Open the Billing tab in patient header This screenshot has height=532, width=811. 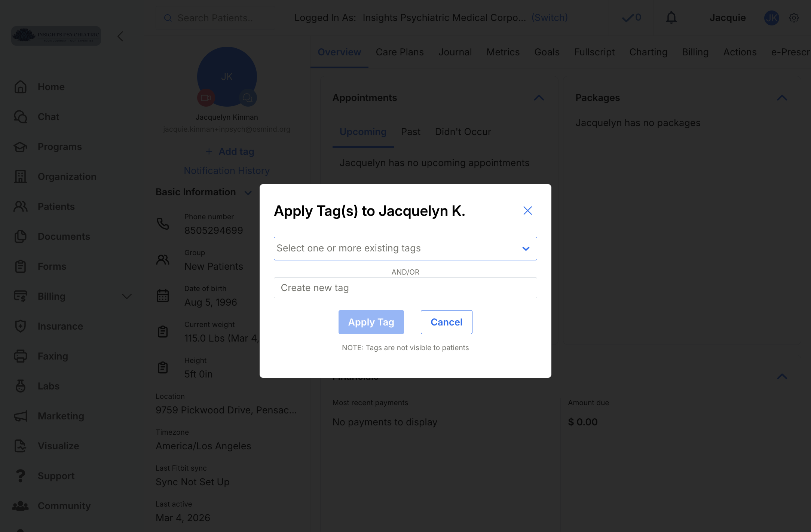695,52
